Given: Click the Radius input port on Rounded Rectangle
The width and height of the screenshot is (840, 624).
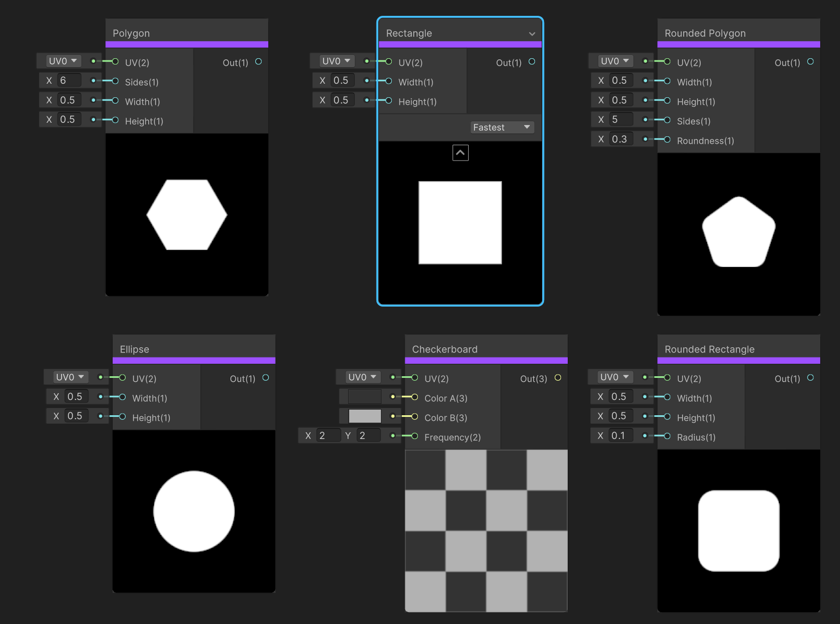Looking at the screenshot, I should click(667, 437).
